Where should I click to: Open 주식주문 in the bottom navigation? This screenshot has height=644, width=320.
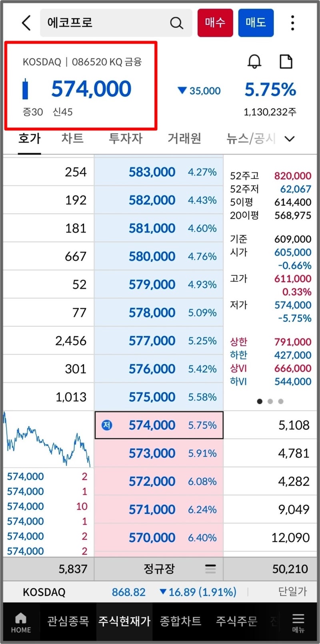tap(236, 621)
